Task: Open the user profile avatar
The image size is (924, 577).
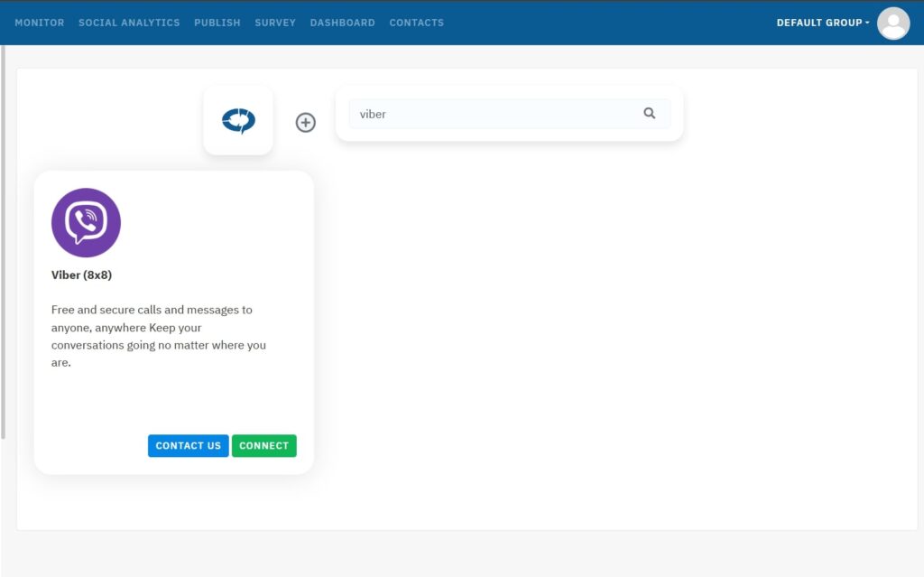Action: [892, 23]
